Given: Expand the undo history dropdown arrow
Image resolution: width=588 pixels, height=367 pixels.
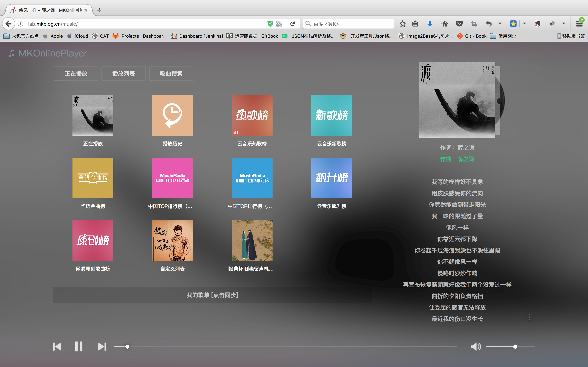Looking at the screenshot, I should pyautogui.click(x=500, y=23).
